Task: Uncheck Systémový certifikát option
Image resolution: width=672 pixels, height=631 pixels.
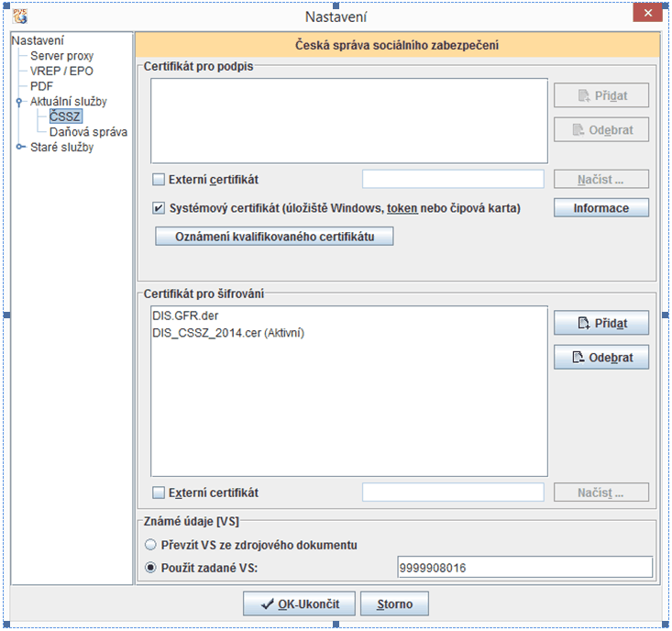Action: pos(159,208)
